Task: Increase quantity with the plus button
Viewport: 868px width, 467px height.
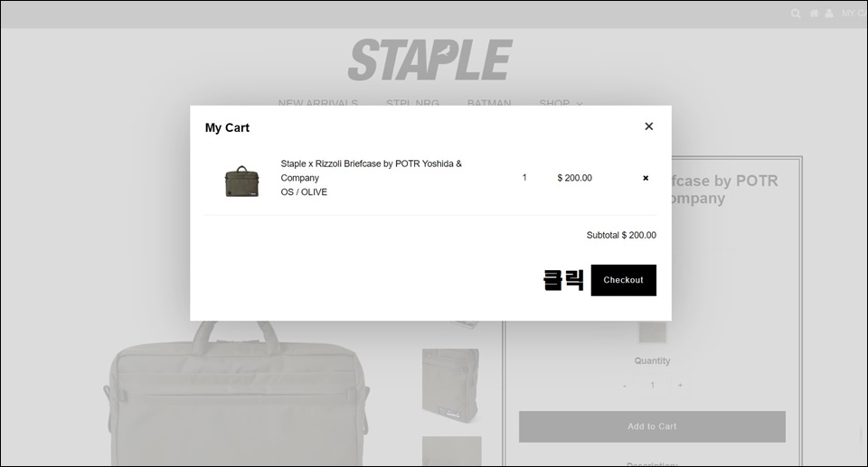Action: 680,385
